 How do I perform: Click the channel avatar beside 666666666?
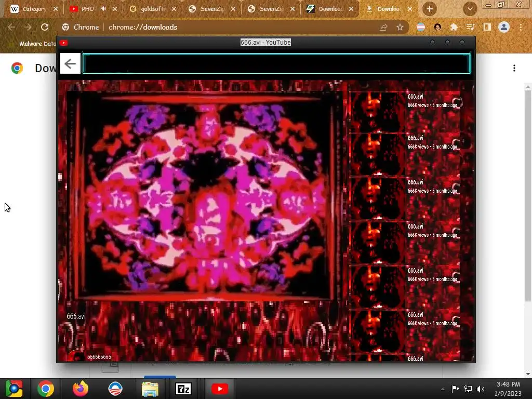click(x=78, y=357)
